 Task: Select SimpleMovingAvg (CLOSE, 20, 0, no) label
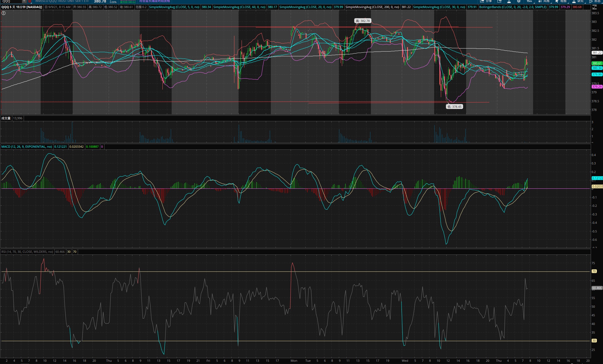pos(305,7)
